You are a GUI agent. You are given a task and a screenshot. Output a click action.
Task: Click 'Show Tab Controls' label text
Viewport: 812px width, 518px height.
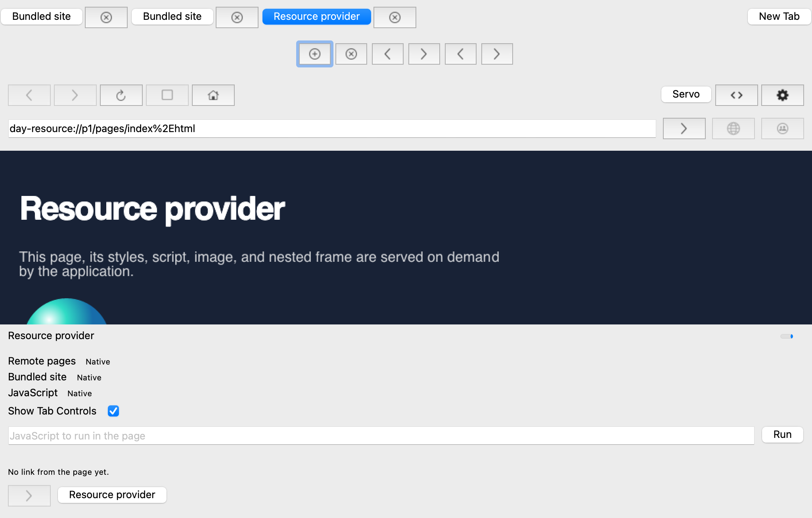click(52, 411)
